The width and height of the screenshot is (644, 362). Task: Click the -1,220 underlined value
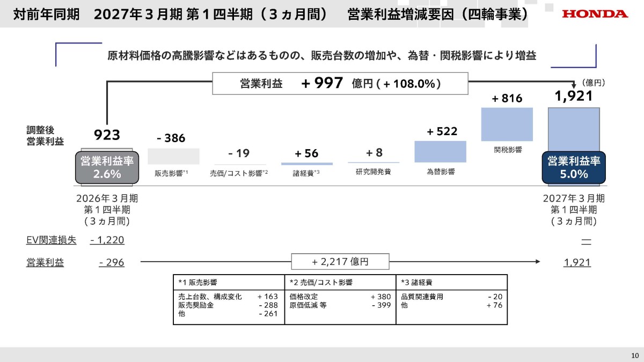pos(107,240)
